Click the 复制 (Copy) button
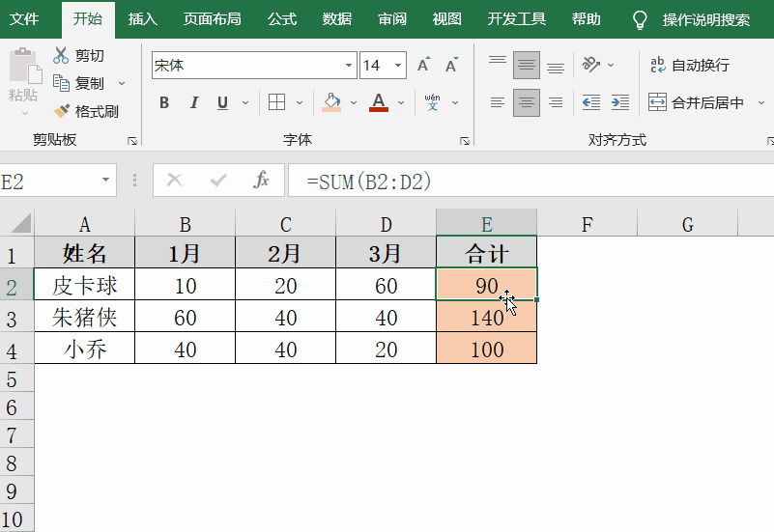The height and width of the screenshot is (532, 774). click(80, 84)
